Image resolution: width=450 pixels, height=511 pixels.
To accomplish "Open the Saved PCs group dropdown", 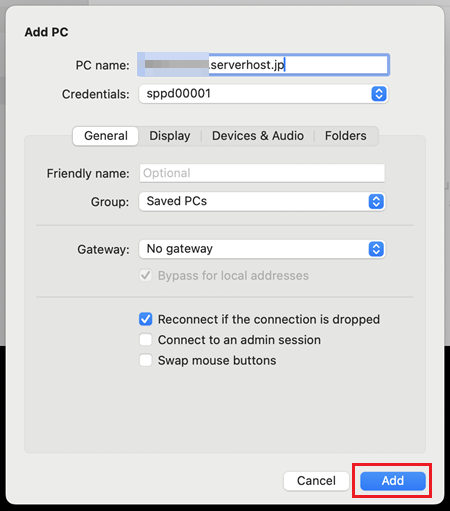I will click(x=262, y=201).
